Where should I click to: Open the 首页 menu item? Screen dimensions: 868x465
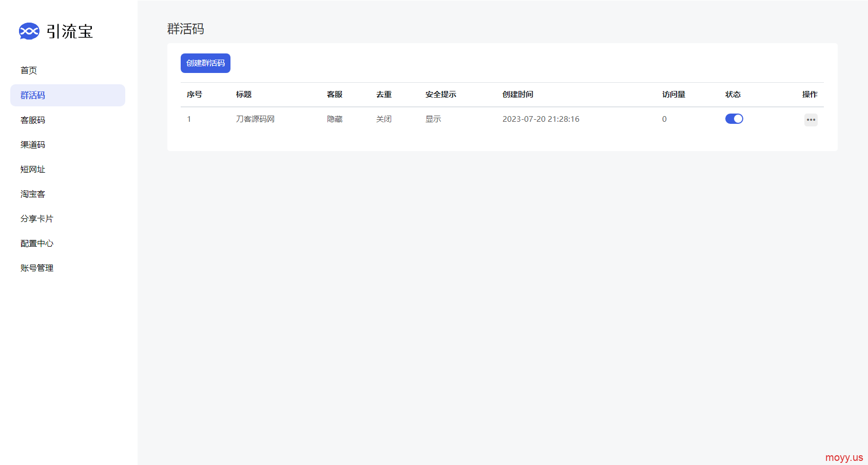click(x=29, y=70)
